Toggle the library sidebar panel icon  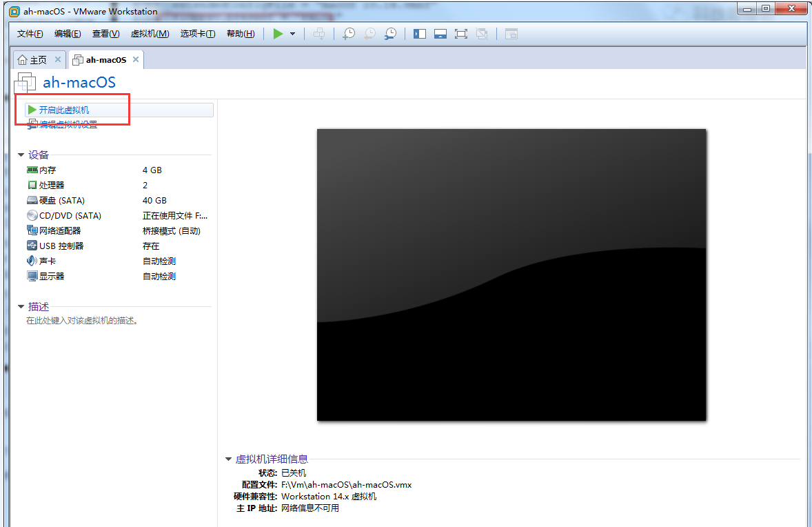(420, 34)
